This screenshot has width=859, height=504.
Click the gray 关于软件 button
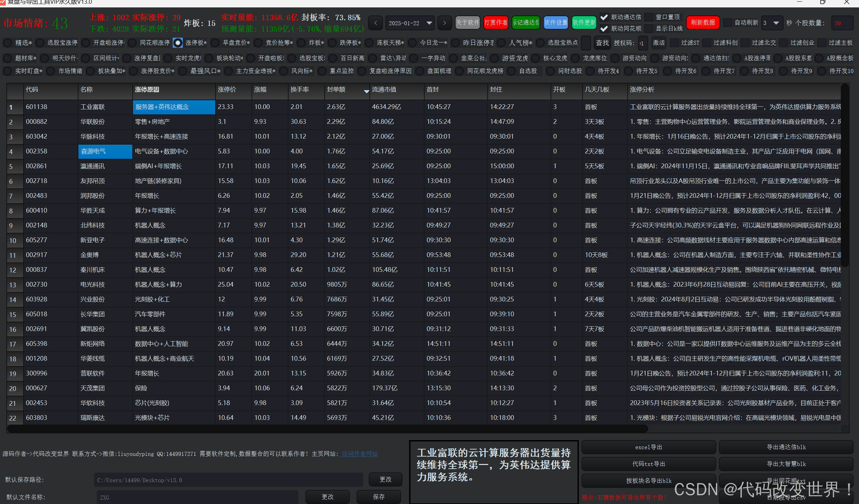(x=467, y=23)
